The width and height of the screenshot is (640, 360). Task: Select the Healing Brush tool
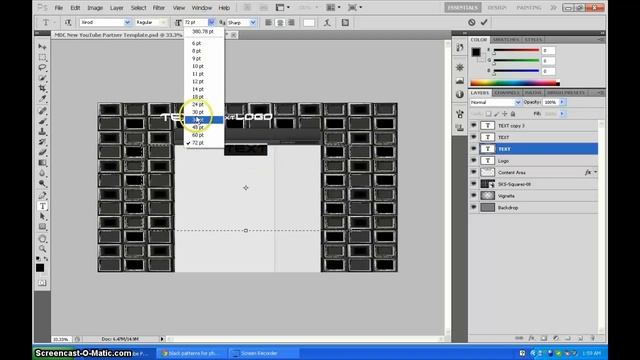point(42,111)
